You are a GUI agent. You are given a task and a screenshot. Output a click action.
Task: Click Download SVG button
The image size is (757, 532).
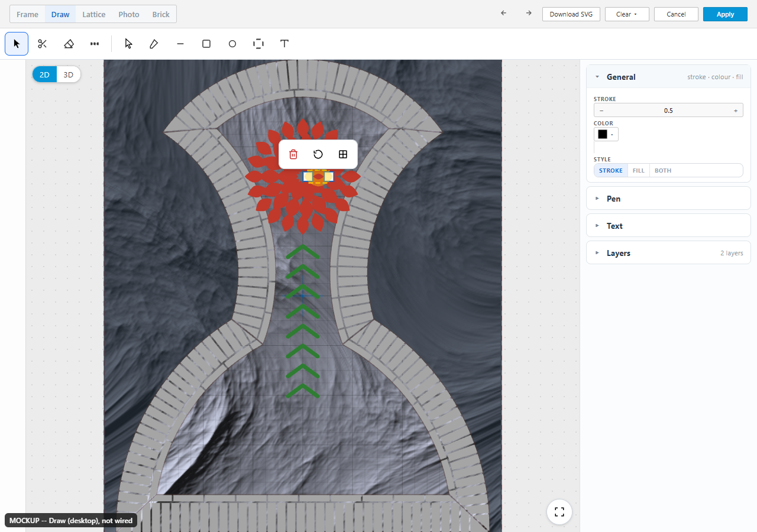click(x=571, y=14)
